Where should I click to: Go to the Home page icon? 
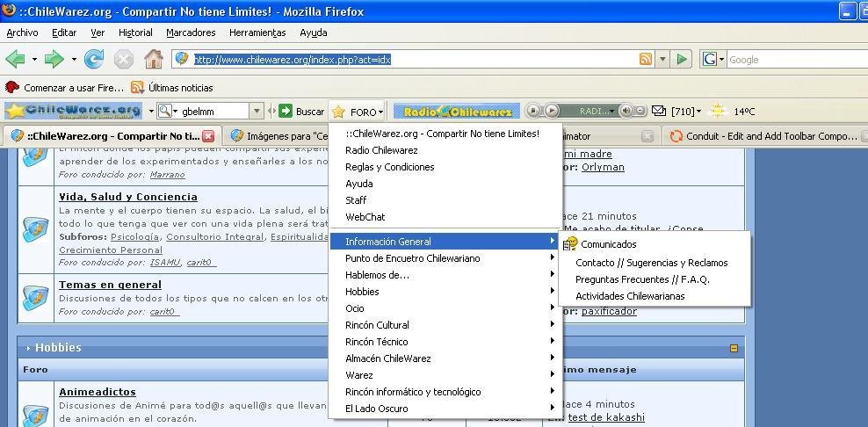154,59
